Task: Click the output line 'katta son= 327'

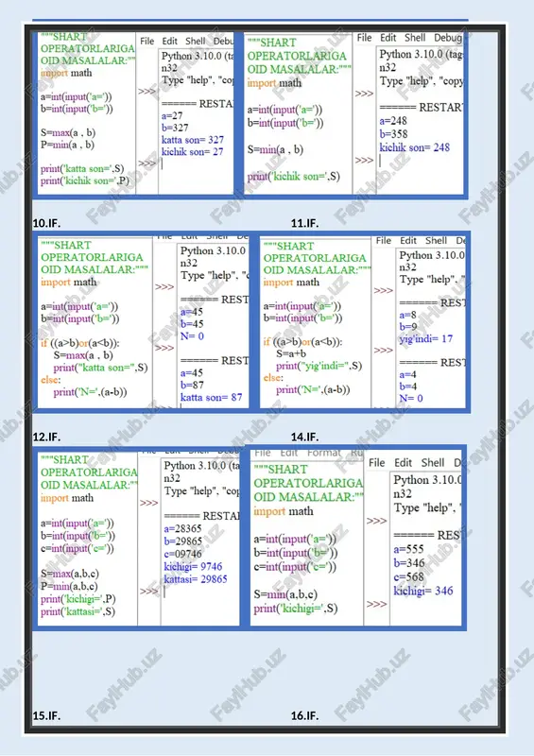Action: click(193, 140)
